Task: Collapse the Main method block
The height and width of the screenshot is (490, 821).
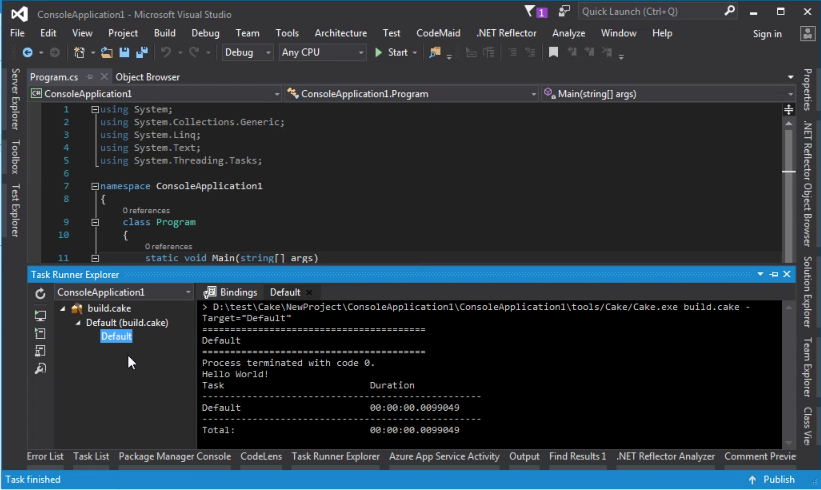Action: [x=95, y=258]
